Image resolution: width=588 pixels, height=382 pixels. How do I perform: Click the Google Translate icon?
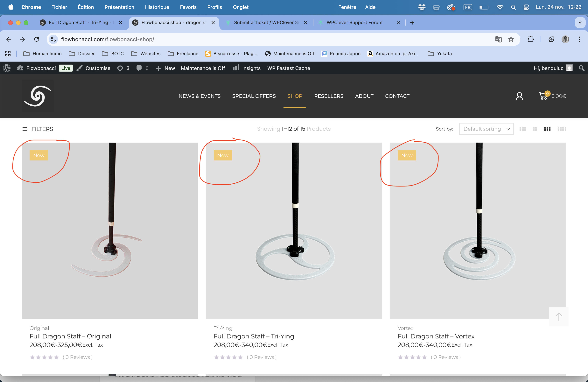point(498,39)
